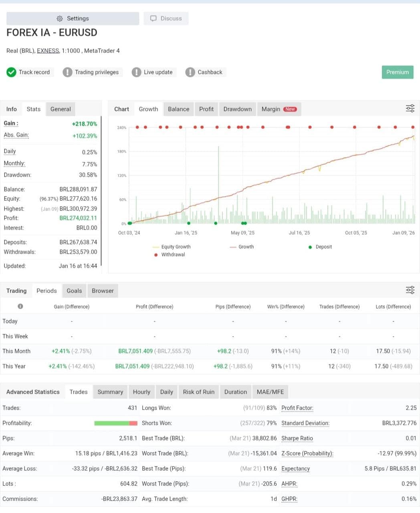The width and height of the screenshot is (420, 513).
Task: Click the Profitability green-red bar
Action: coord(115,423)
